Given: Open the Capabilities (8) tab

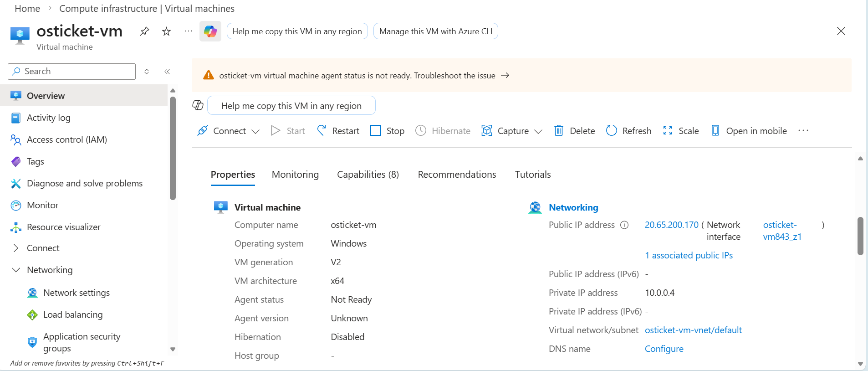Looking at the screenshot, I should point(368,175).
